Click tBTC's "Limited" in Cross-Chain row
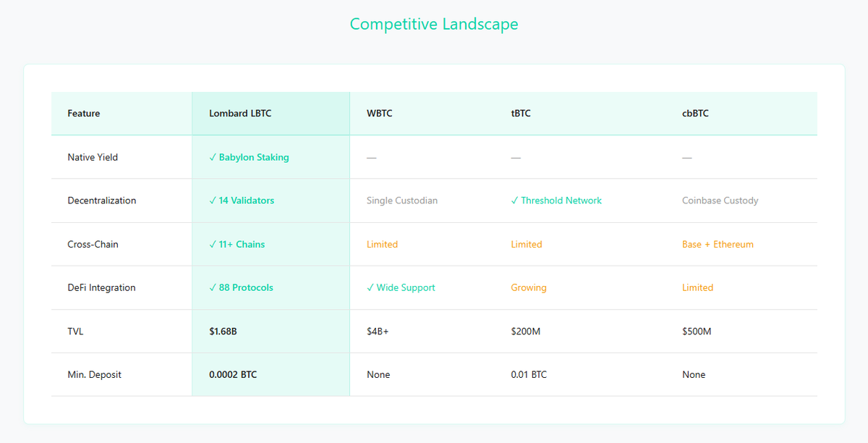The height and width of the screenshot is (443, 868). pyautogui.click(x=527, y=244)
